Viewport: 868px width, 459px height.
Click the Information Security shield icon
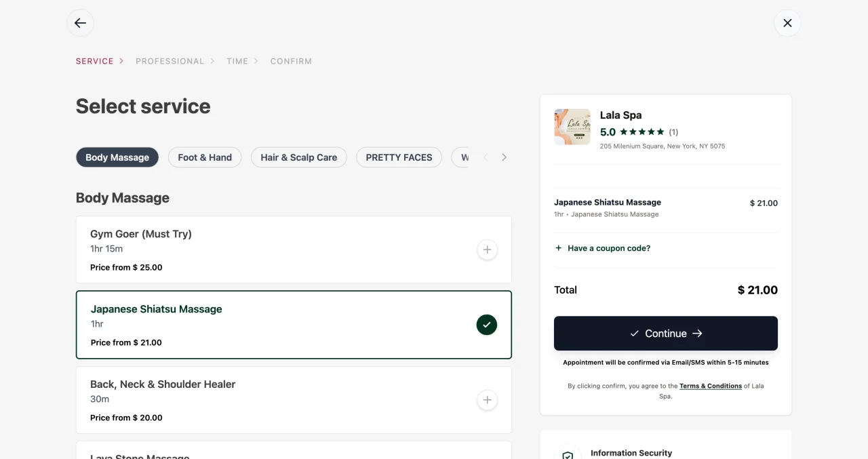click(x=568, y=456)
